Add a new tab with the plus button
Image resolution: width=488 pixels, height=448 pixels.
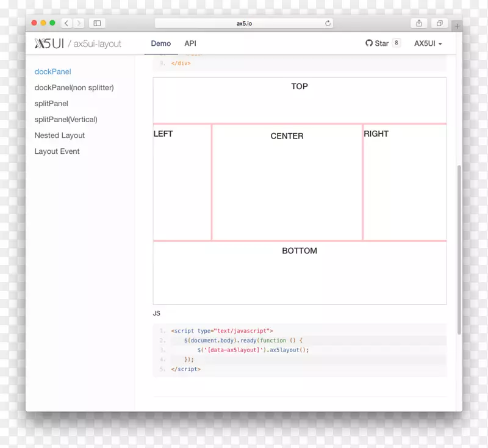coord(457,26)
